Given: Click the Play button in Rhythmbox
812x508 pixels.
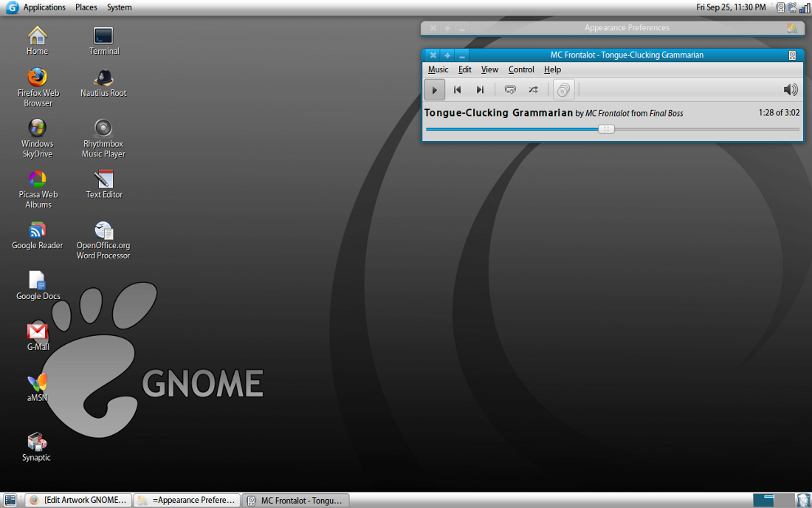Looking at the screenshot, I should point(435,89).
